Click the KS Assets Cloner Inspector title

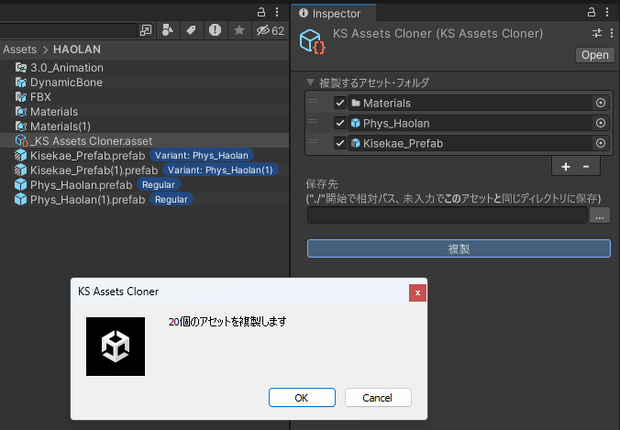tap(438, 34)
